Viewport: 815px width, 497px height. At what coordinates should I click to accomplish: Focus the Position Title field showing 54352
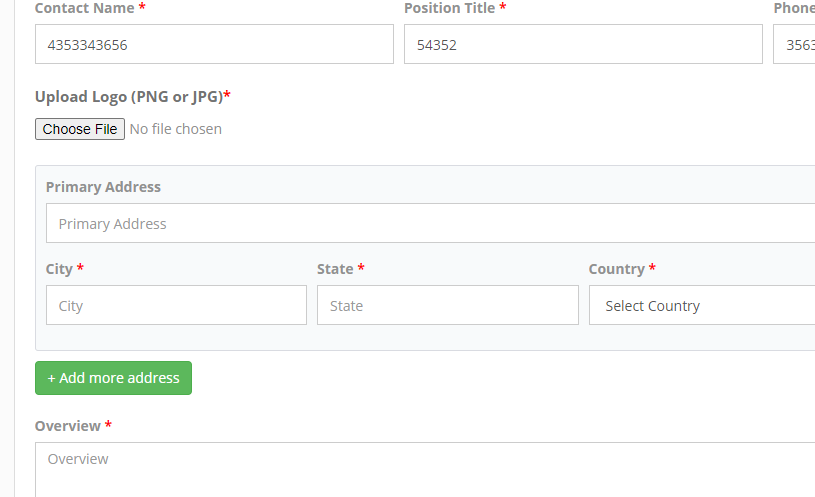pyautogui.click(x=583, y=44)
